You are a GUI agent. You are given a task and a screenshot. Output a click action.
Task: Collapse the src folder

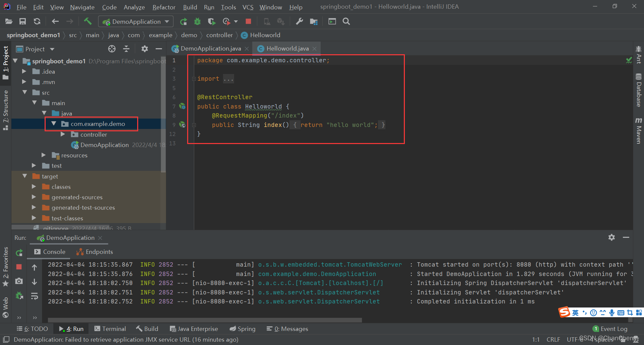[x=24, y=92]
